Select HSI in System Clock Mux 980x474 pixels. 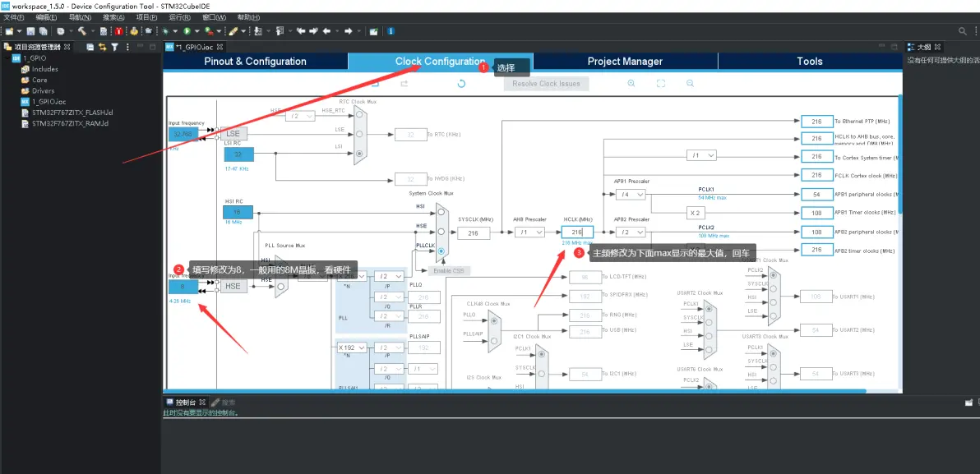pos(441,212)
